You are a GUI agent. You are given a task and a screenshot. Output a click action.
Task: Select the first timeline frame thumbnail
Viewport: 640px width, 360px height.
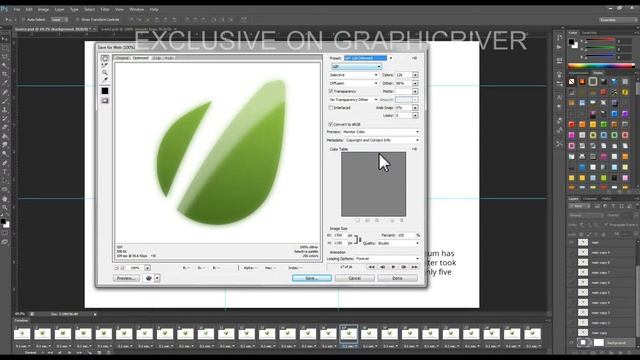pyautogui.click(x=22, y=334)
